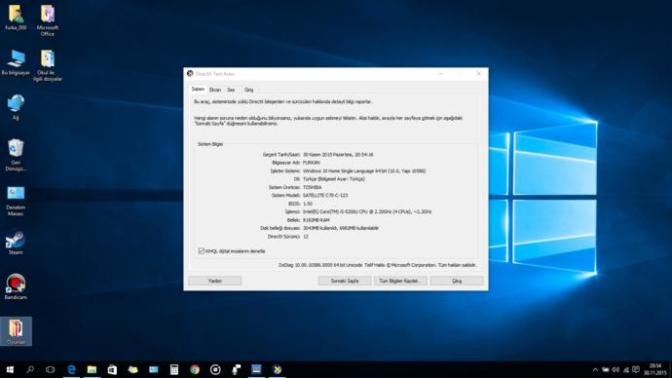Launch Google Chrome from taskbar

195,369
